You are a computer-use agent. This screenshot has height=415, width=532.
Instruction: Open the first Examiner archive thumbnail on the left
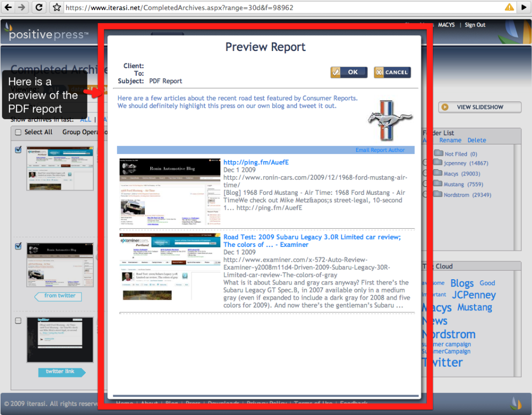coord(60,168)
